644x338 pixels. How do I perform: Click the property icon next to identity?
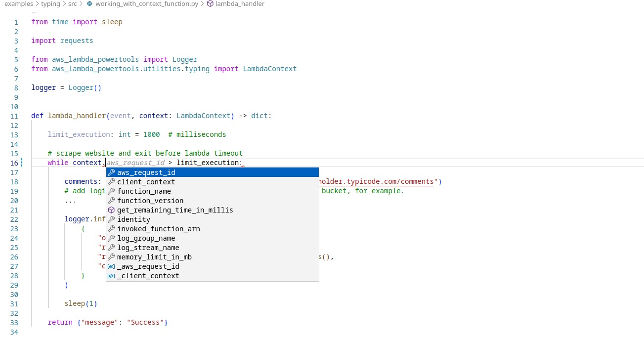tap(111, 219)
